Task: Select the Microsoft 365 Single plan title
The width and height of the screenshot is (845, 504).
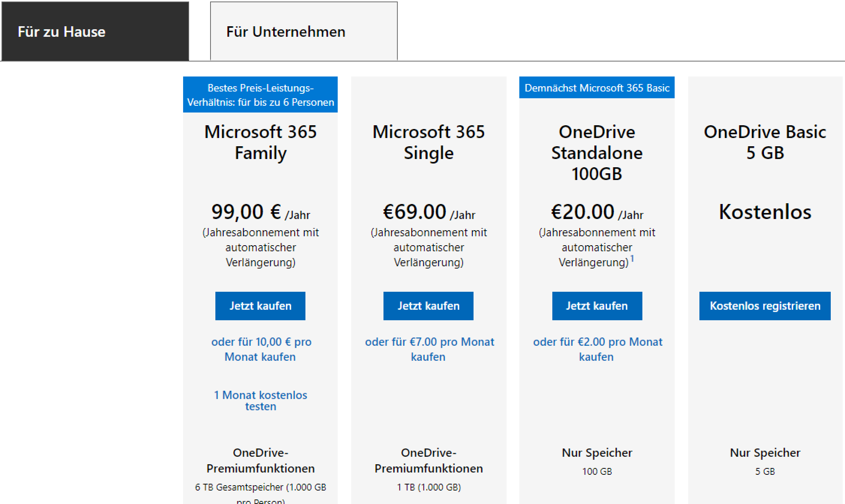Action: pos(429,142)
